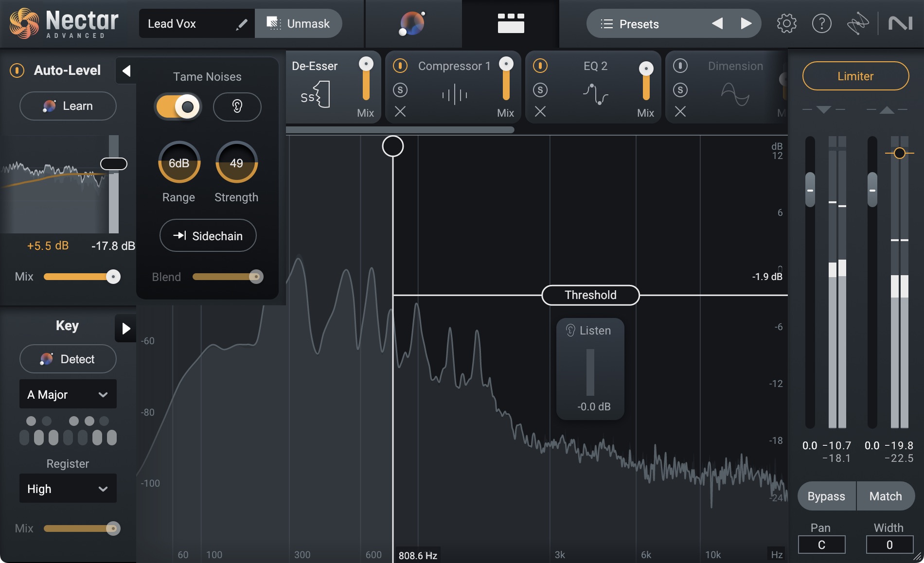Disable the Compressor 1 power button
Image resolution: width=924 pixels, height=563 pixels.
tap(400, 66)
